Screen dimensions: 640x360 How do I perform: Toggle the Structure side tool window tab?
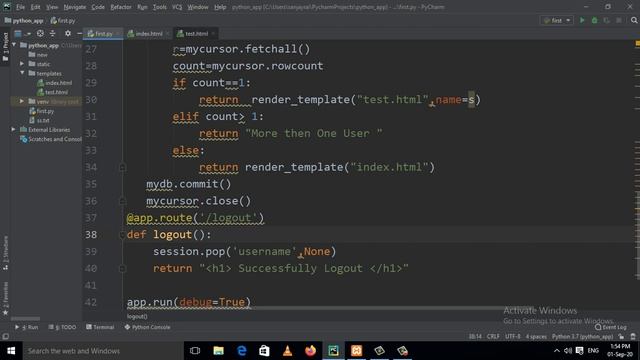point(5,253)
